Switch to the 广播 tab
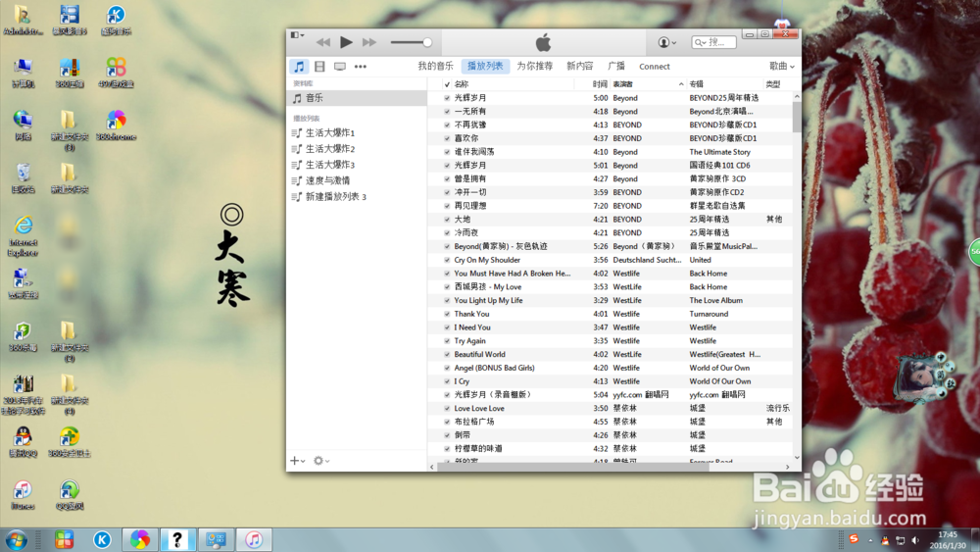 click(x=616, y=67)
